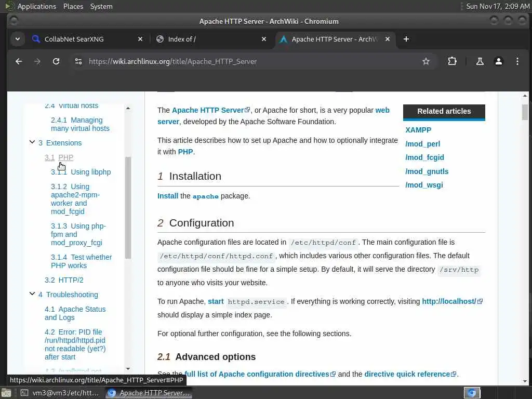Open site information icon in address bar
The width and height of the screenshot is (532, 399).
[x=78, y=61]
